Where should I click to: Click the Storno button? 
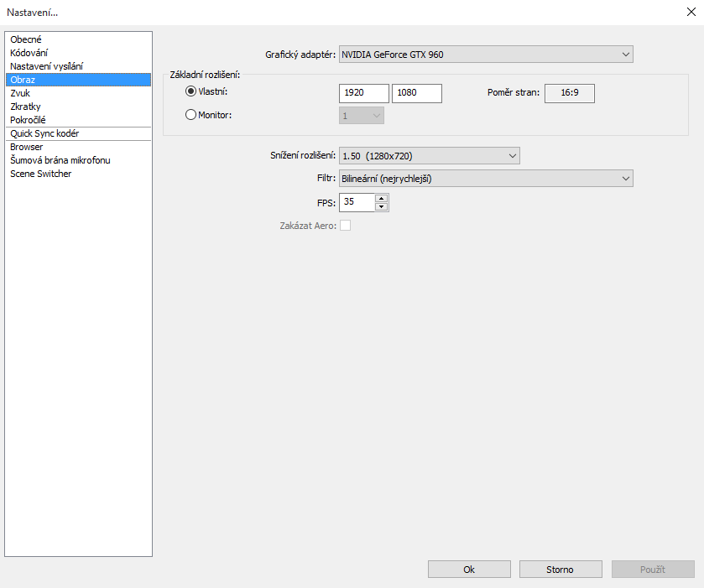tap(561, 570)
